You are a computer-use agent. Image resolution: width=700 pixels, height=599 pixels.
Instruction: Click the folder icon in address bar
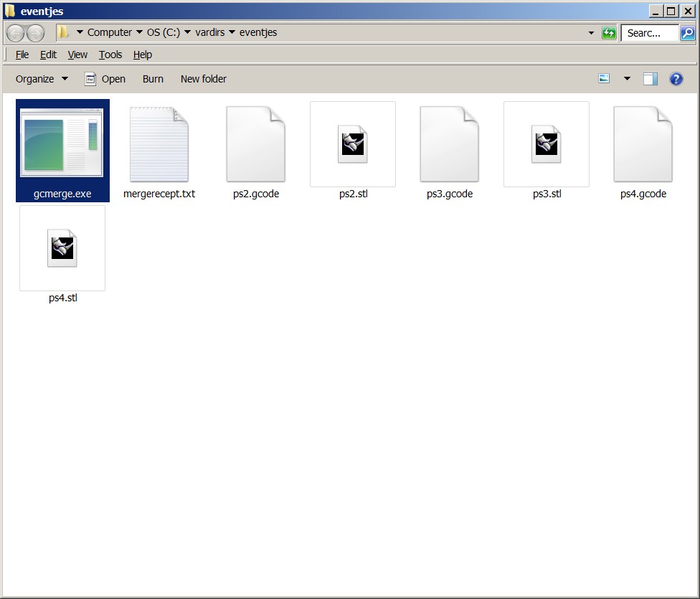(63, 32)
